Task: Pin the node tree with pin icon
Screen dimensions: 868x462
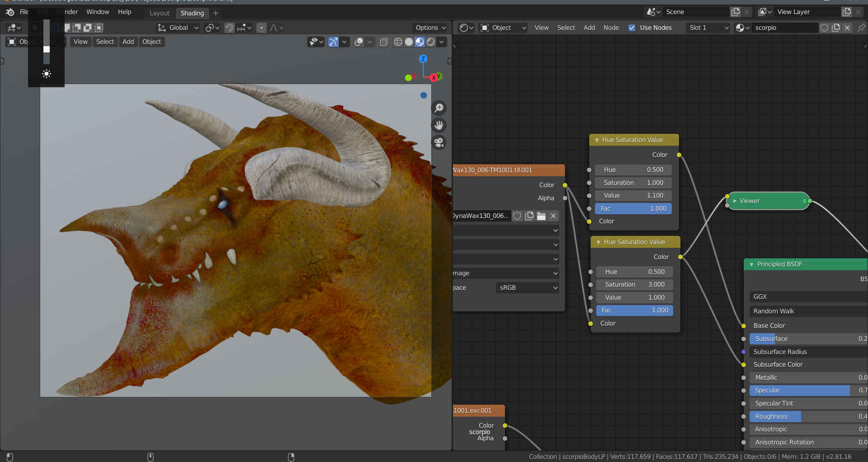Action: (x=861, y=28)
